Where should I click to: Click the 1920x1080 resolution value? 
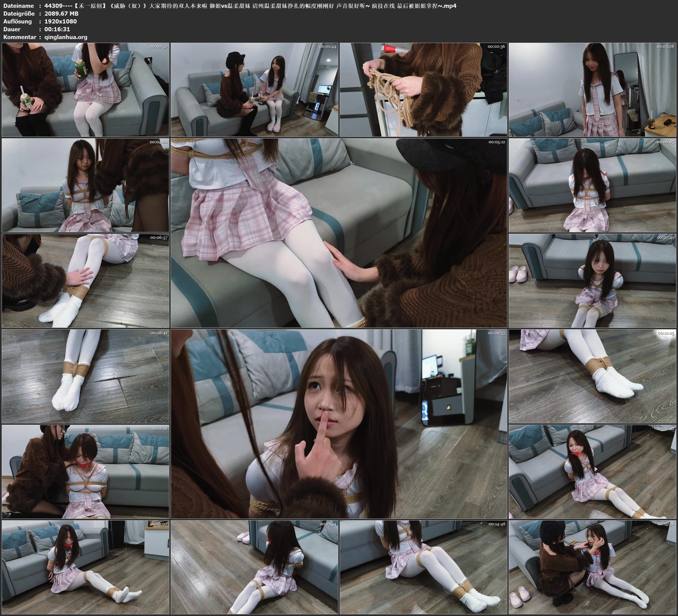[61, 21]
